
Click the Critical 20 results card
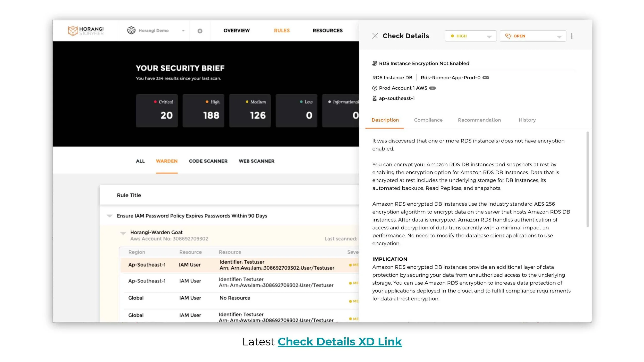[157, 111]
